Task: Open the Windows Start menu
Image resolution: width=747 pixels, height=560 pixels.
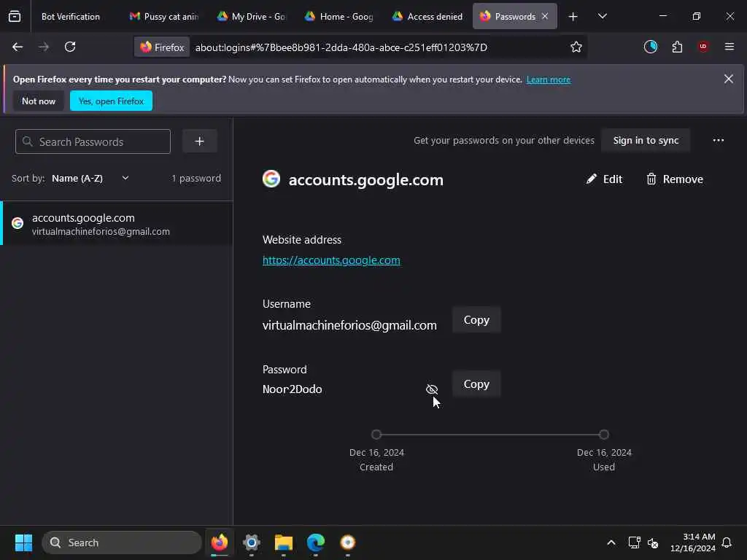Action: click(x=23, y=542)
